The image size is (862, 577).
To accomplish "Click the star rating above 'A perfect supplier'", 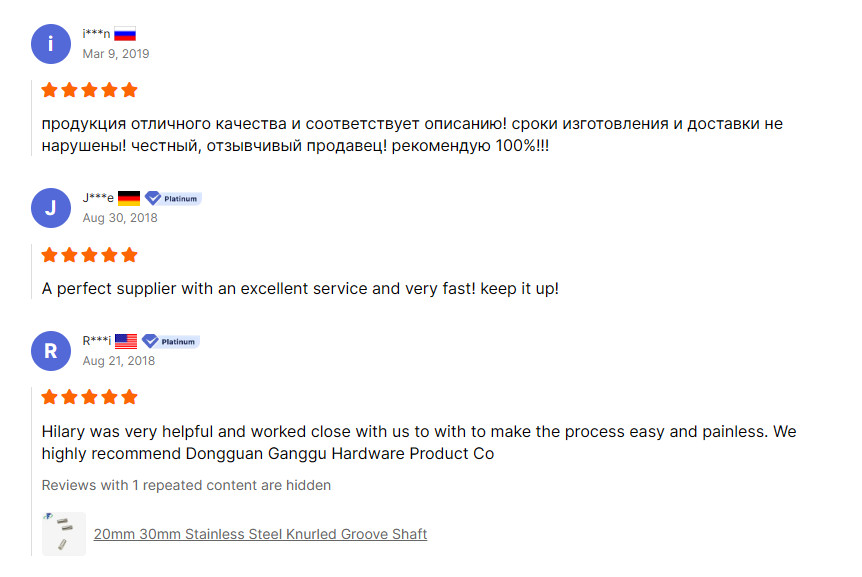I will 89,254.
